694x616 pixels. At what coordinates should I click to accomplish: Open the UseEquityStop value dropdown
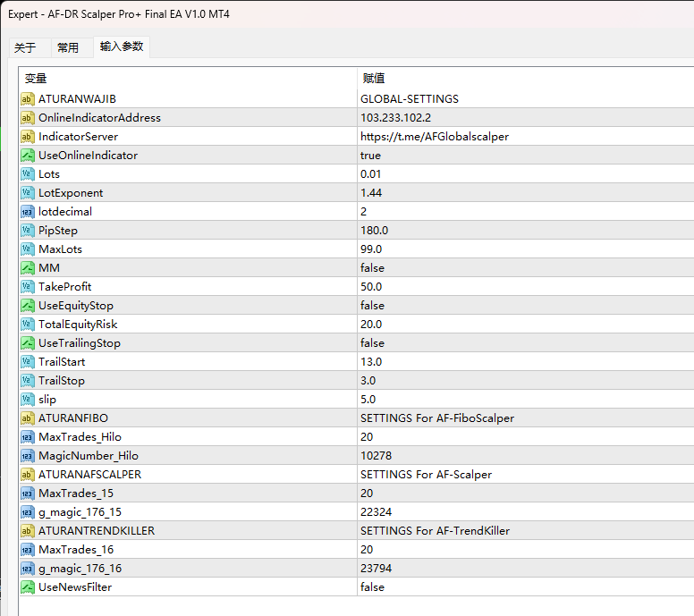click(372, 305)
